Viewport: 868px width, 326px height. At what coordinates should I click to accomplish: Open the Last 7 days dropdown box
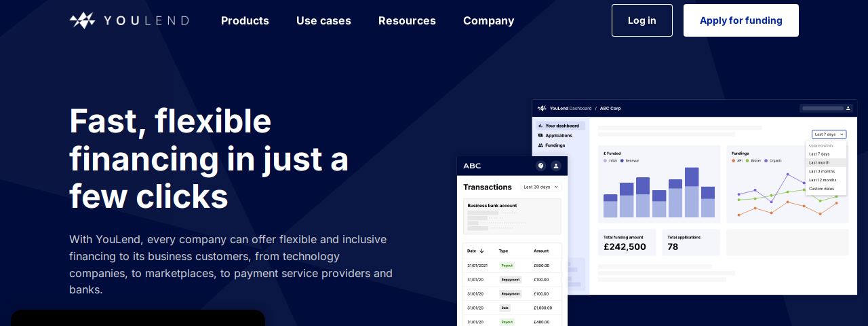[829, 134]
